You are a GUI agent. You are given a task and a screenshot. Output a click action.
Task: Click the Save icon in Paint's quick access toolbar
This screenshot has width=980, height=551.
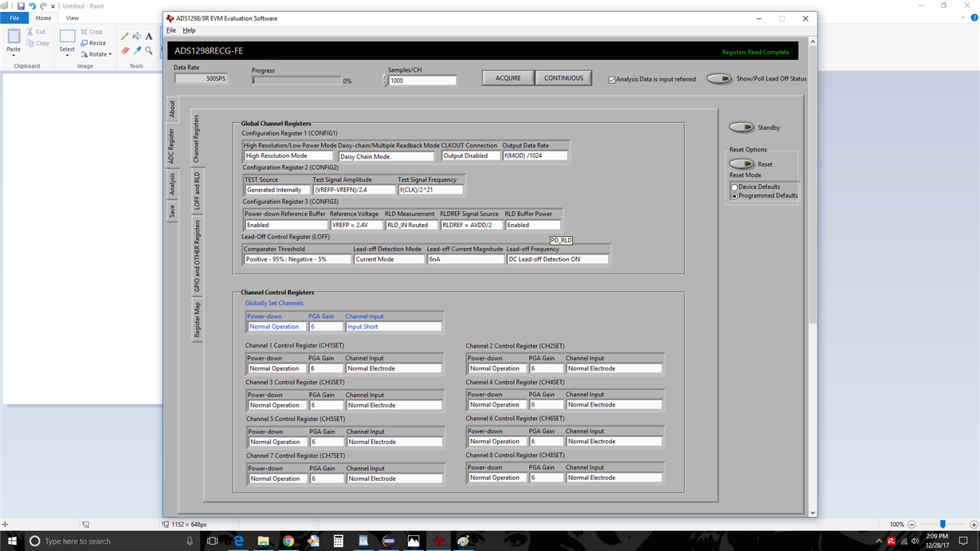(21, 6)
